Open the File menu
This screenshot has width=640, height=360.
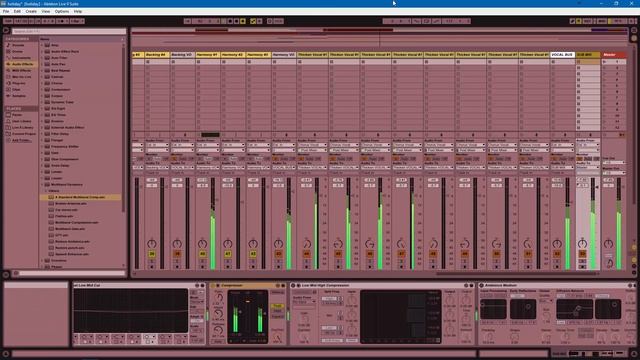[6, 11]
